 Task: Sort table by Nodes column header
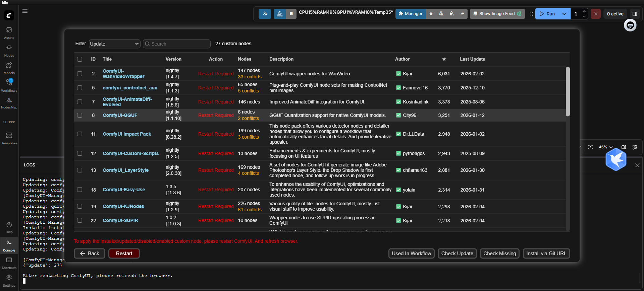(245, 59)
